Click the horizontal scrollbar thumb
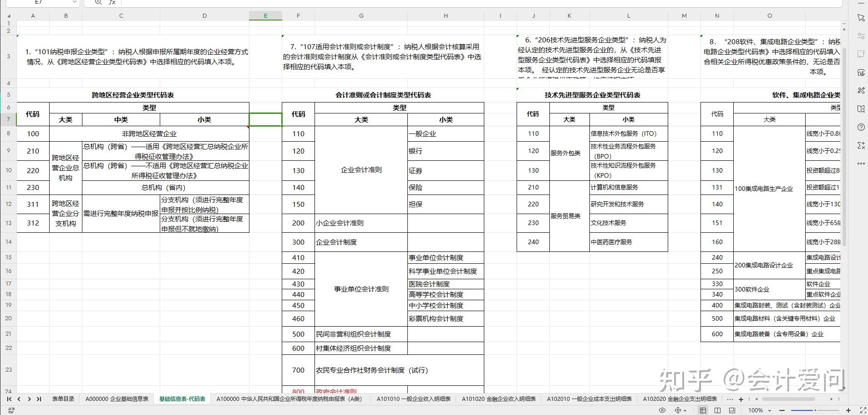 (788, 399)
